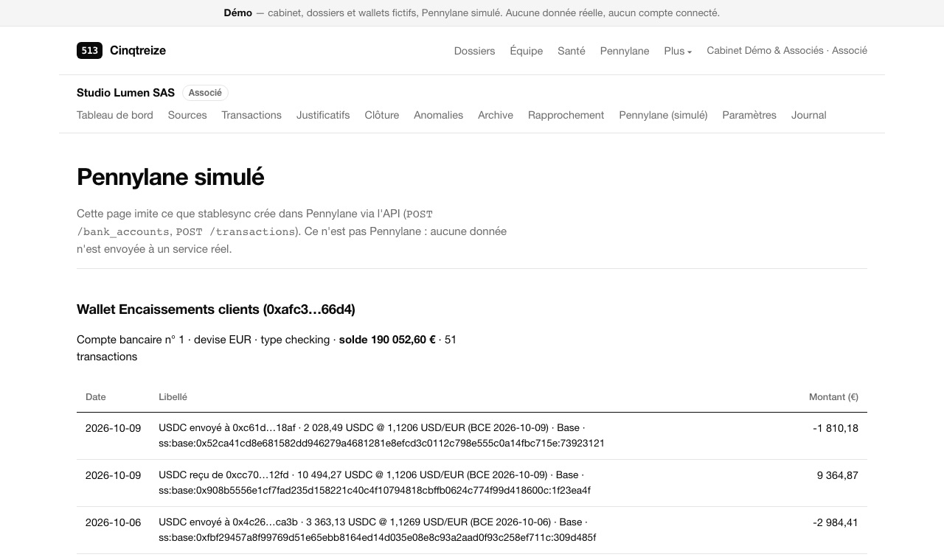The image size is (944, 560).
Task: Open the Rapprochement tab
Action: pos(566,115)
